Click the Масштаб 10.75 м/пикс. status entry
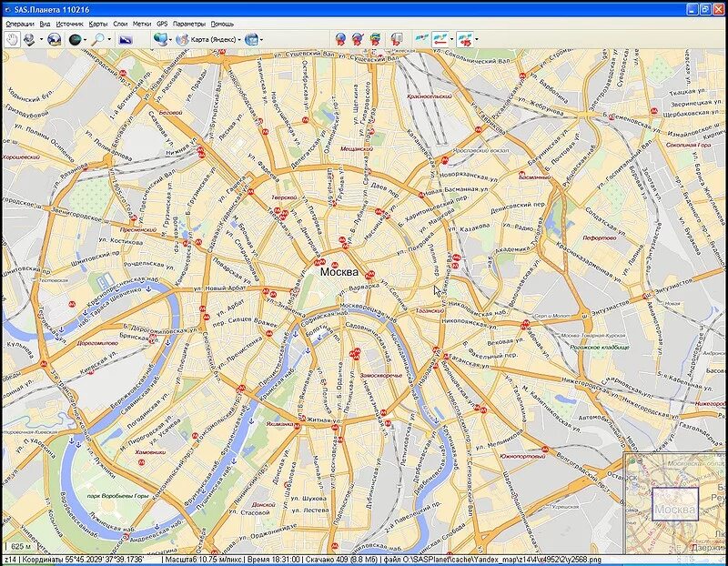 204,560
